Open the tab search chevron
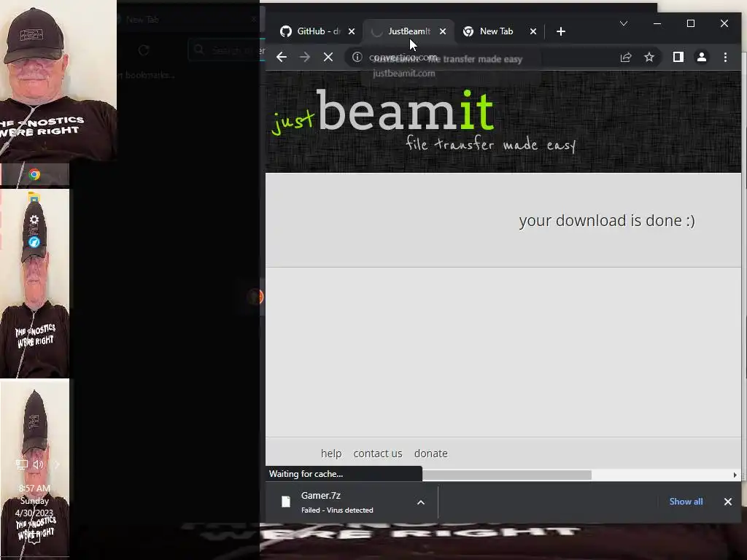 (624, 23)
